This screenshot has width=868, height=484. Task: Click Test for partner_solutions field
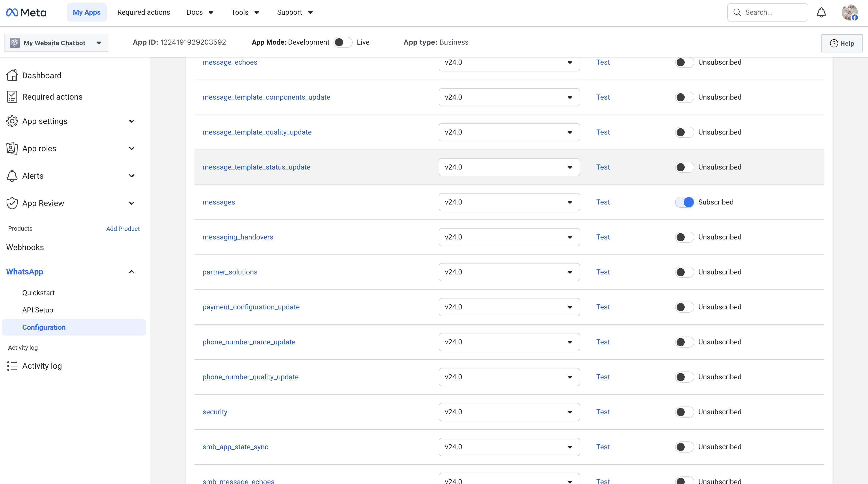coord(603,272)
